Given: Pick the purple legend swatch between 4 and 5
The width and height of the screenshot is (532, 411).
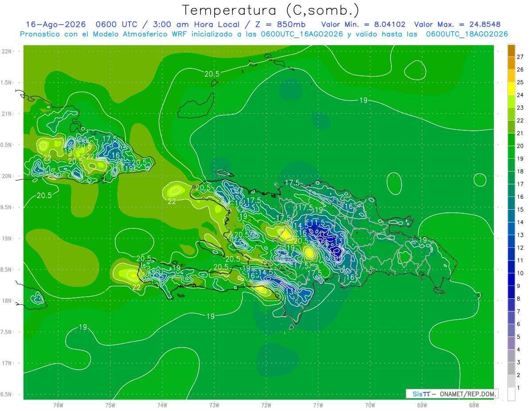Looking at the screenshot, I should (511, 343).
